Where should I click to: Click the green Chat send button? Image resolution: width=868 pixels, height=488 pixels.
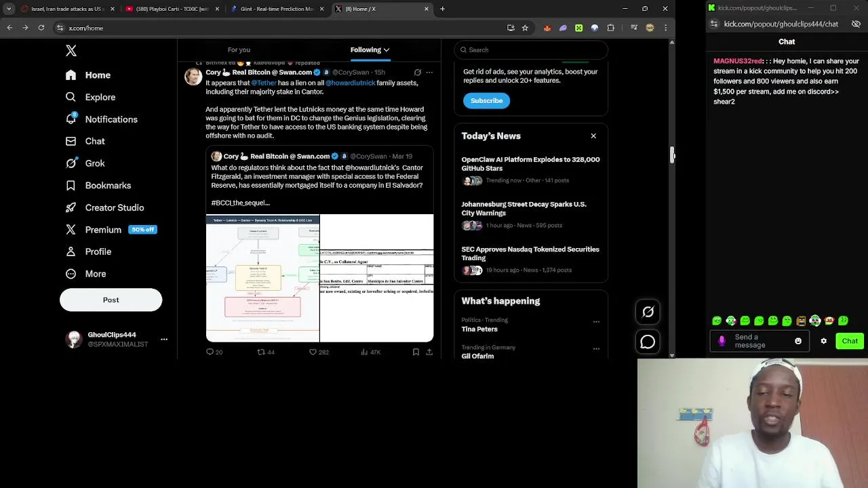coord(850,341)
